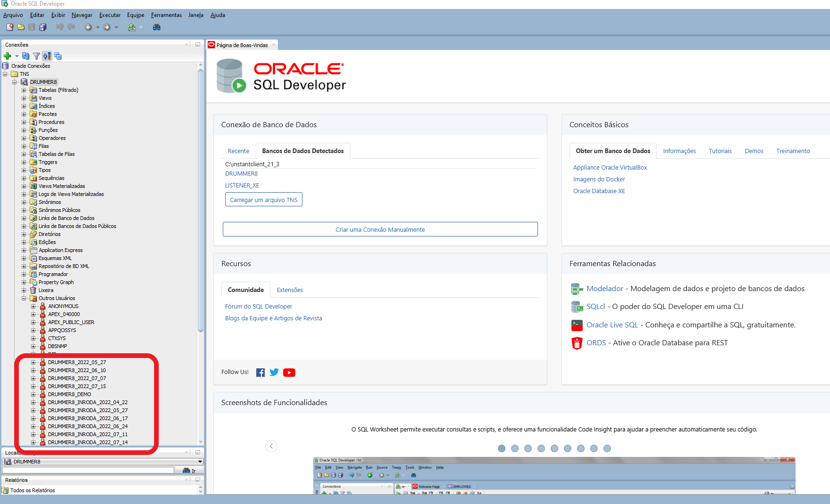Click the Modelador database icon
830x504 pixels.
[x=577, y=289]
